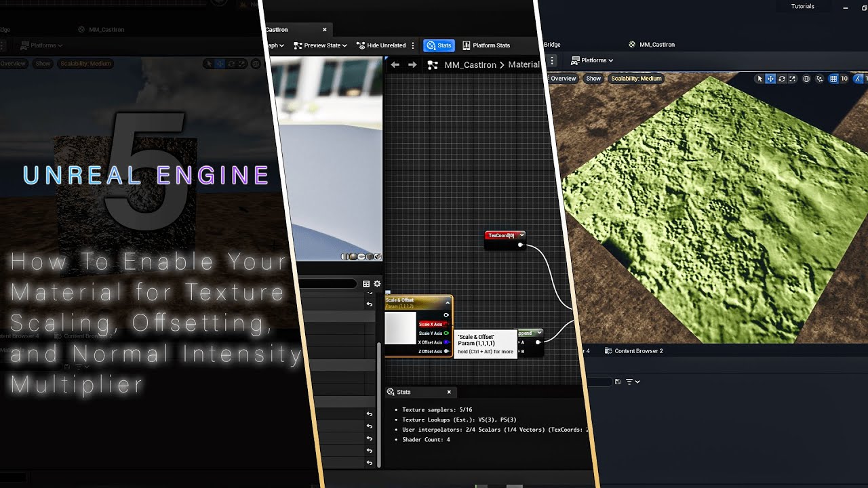
Task: Click the MM_CastIron breadcrumb link
Action: 470,65
